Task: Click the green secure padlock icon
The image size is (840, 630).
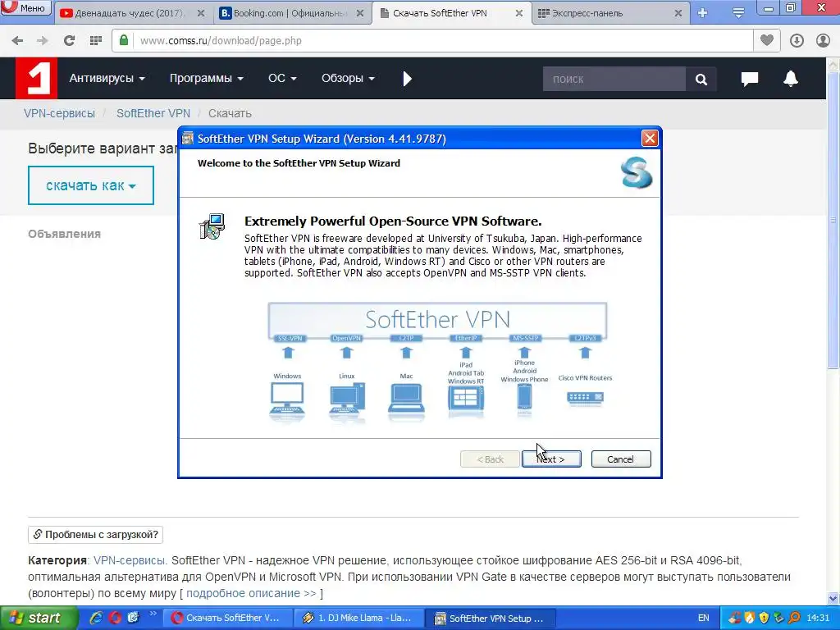Action: point(124,40)
